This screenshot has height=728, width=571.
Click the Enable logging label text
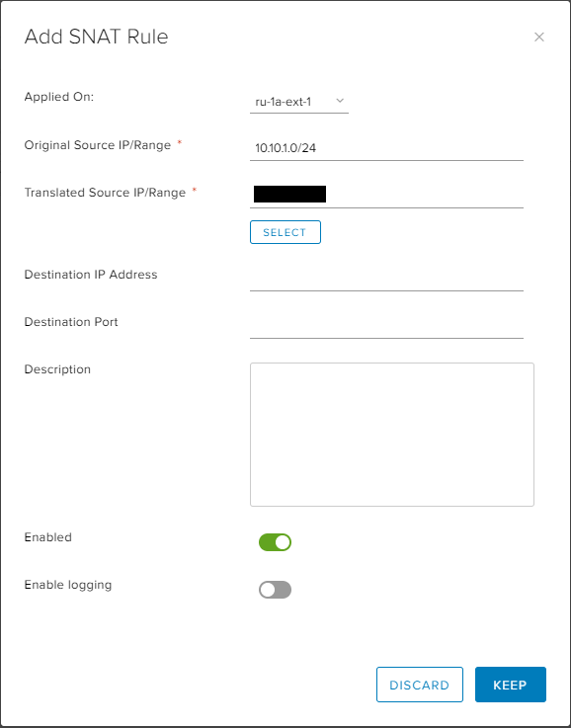click(x=68, y=585)
